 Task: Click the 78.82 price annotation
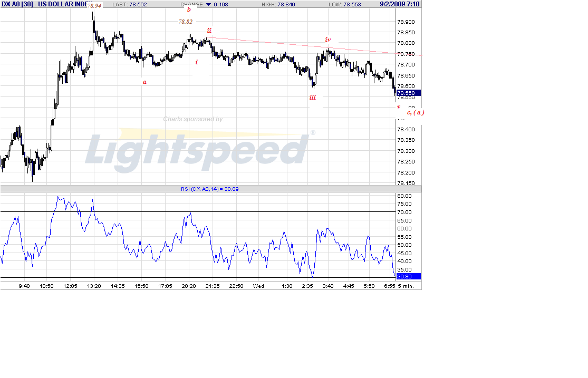click(185, 22)
